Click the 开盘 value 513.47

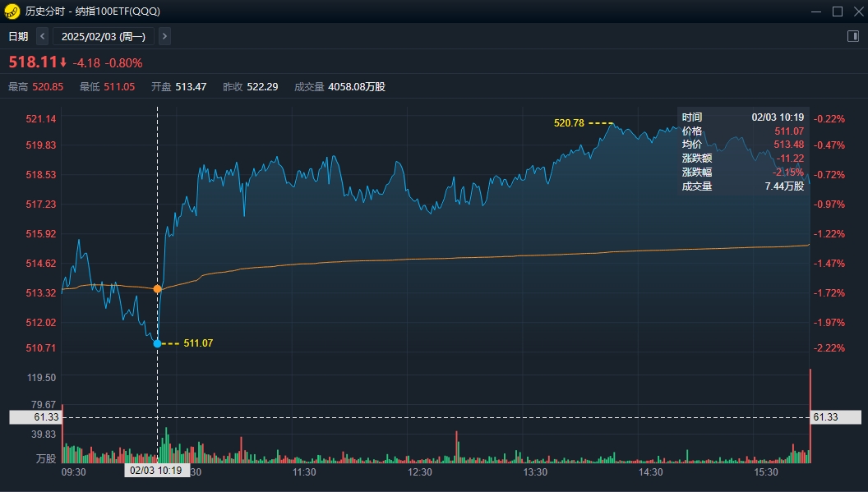click(191, 87)
